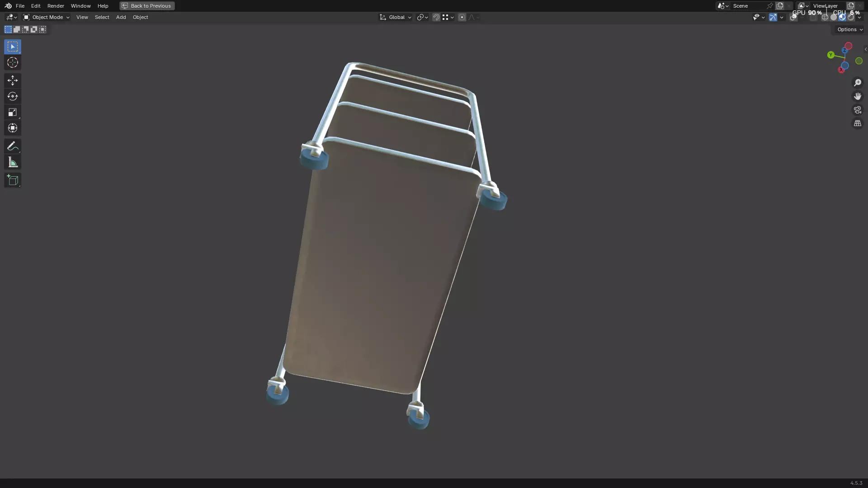Select the Annotate tool

pyautogui.click(x=13, y=146)
